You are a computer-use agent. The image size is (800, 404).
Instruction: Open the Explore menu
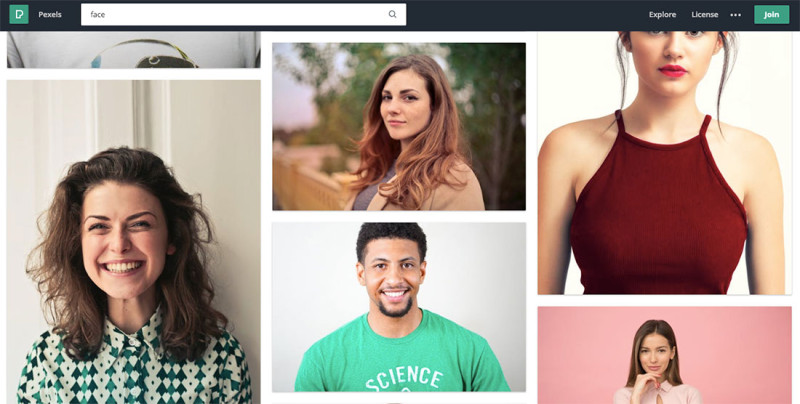click(x=662, y=14)
